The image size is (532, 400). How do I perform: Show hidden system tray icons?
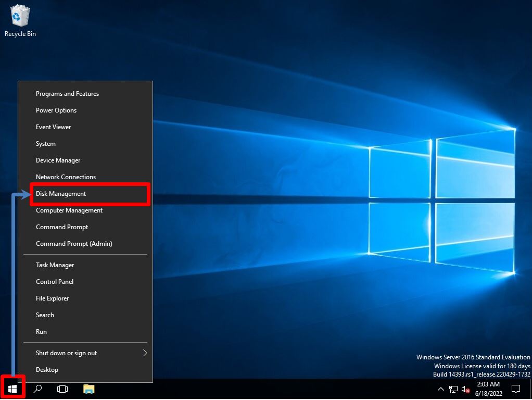pos(440,389)
